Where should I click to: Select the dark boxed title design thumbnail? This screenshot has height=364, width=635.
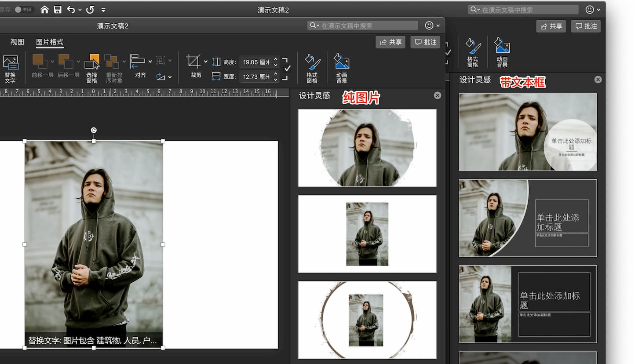tap(528, 304)
